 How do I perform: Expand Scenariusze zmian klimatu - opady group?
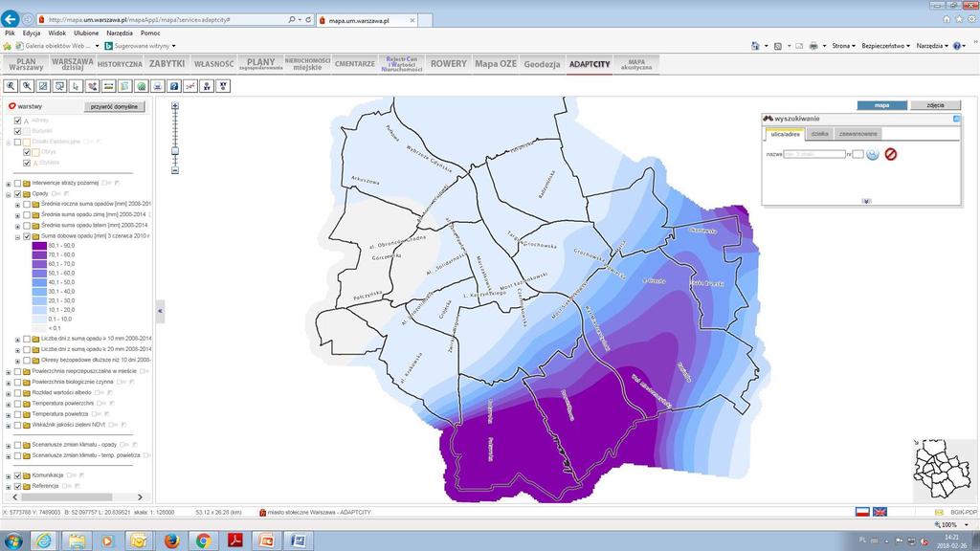click(x=9, y=446)
